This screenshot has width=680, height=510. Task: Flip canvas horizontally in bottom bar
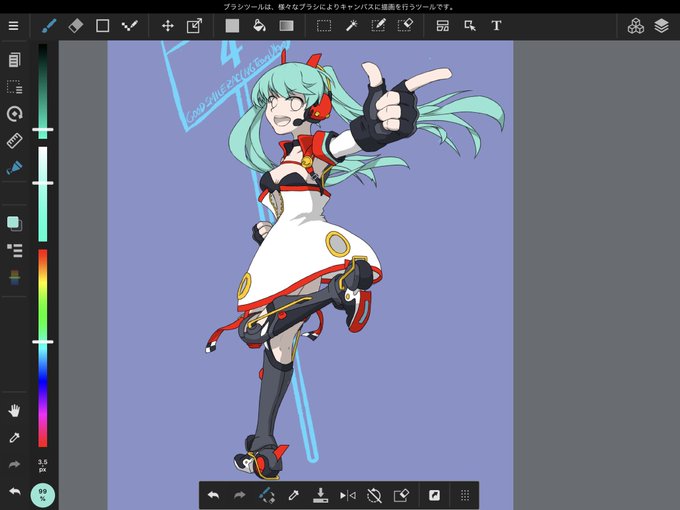[x=347, y=495]
